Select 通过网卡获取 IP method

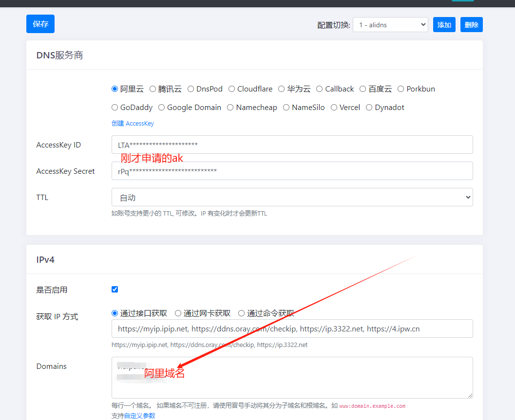click(x=178, y=313)
